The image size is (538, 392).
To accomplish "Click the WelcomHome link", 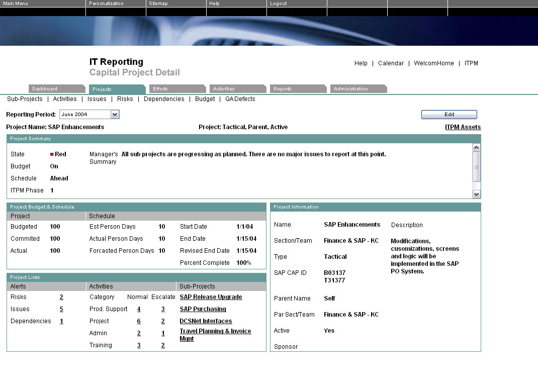I will point(434,63).
